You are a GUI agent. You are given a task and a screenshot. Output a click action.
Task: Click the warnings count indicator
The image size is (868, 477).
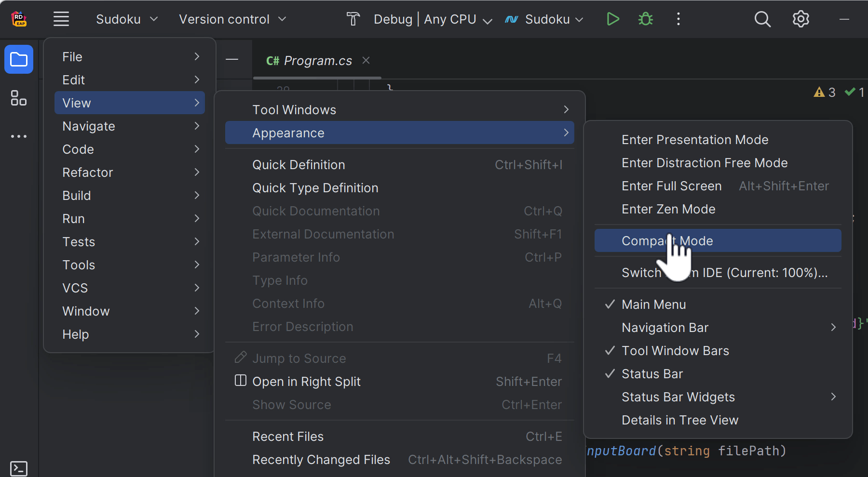pyautogui.click(x=825, y=92)
